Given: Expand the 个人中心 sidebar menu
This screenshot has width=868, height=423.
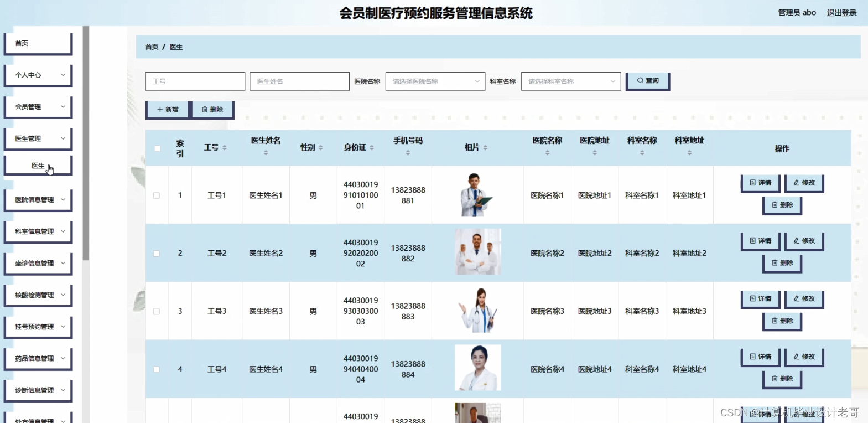Looking at the screenshot, I should (38, 75).
